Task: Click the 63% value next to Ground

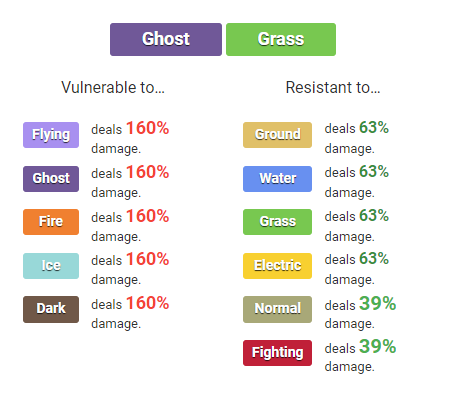Action: click(374, 127)
